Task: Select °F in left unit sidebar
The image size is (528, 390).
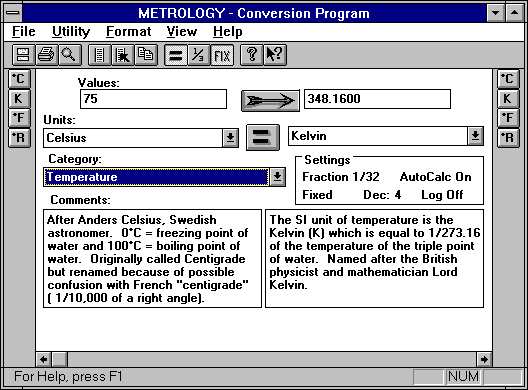Action: click(x=19, y=118)
